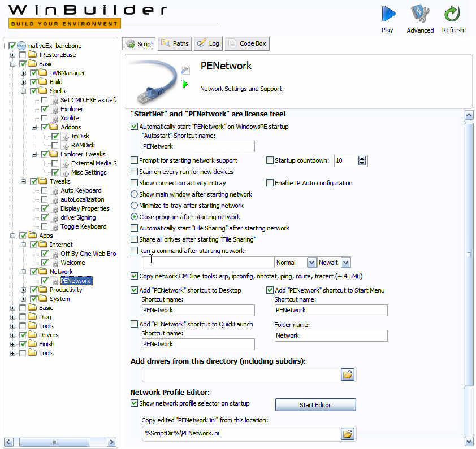
Task: Open the Paths tab
Action: point(175,43)
